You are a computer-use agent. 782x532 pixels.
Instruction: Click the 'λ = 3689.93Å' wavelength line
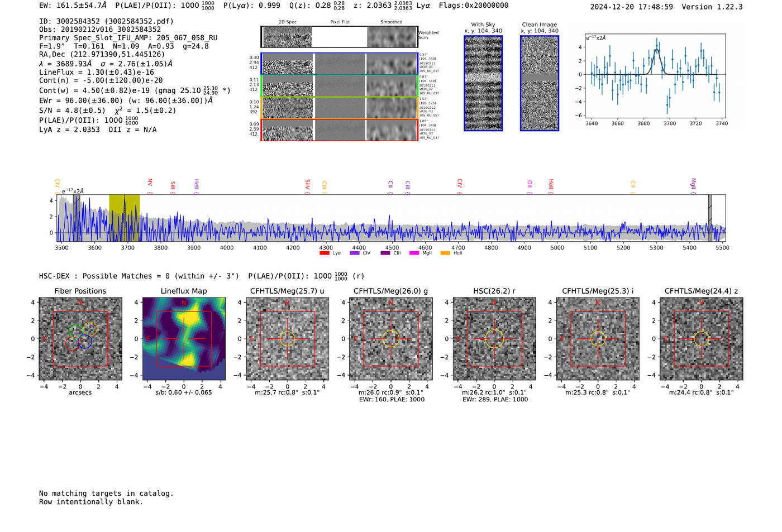tap(106, 64)
